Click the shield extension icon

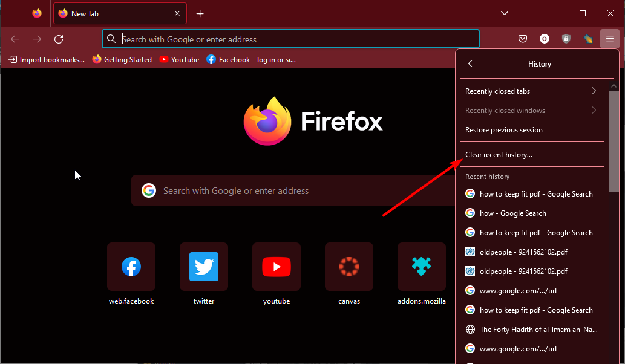[566, 39]
